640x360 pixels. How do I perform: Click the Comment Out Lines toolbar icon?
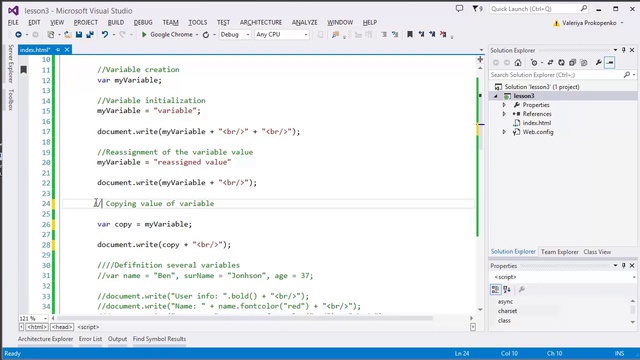tap(384, 35)
